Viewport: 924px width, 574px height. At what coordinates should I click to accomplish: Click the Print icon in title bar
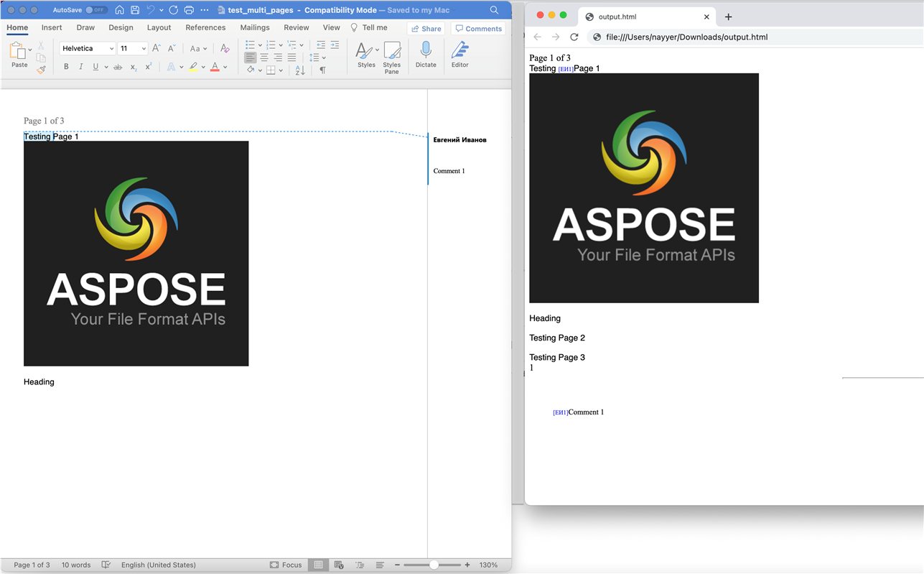(189, 10)
